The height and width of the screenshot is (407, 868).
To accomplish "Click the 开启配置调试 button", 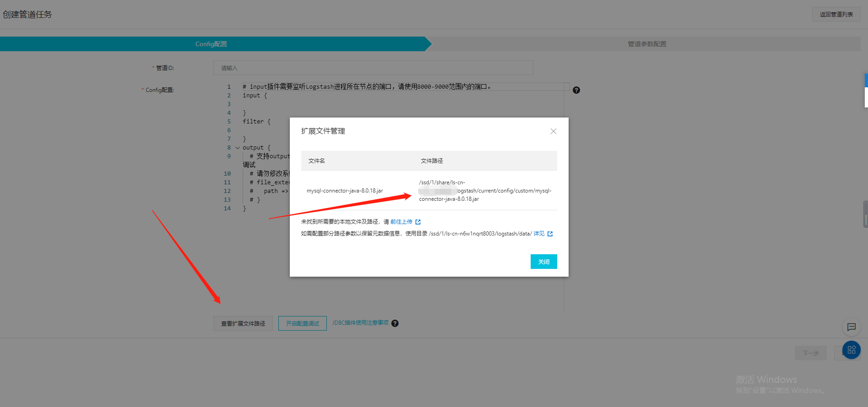I will coord(303,323).
